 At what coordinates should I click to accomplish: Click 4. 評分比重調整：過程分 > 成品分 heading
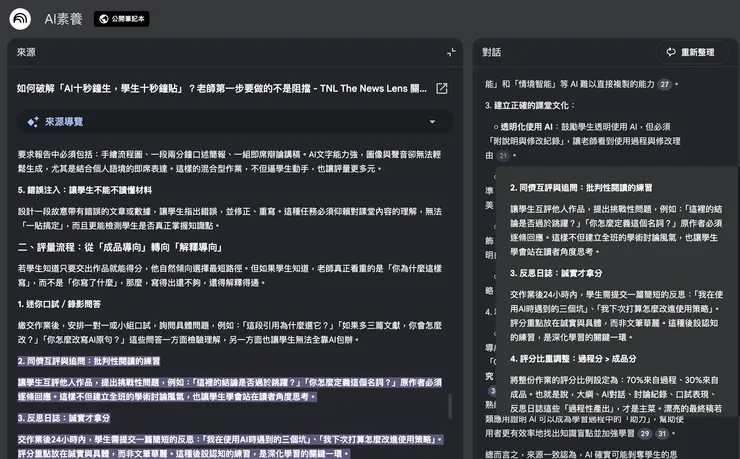click(573, 359)
